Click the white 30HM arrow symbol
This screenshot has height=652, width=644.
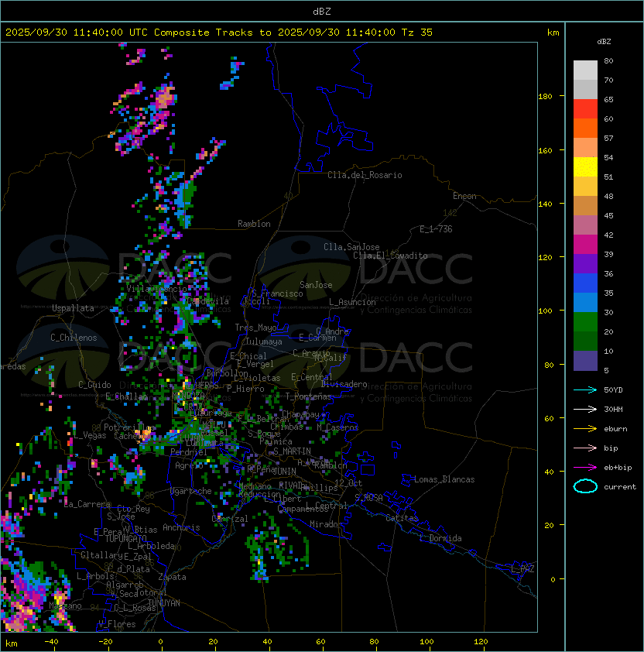[585, 410]
